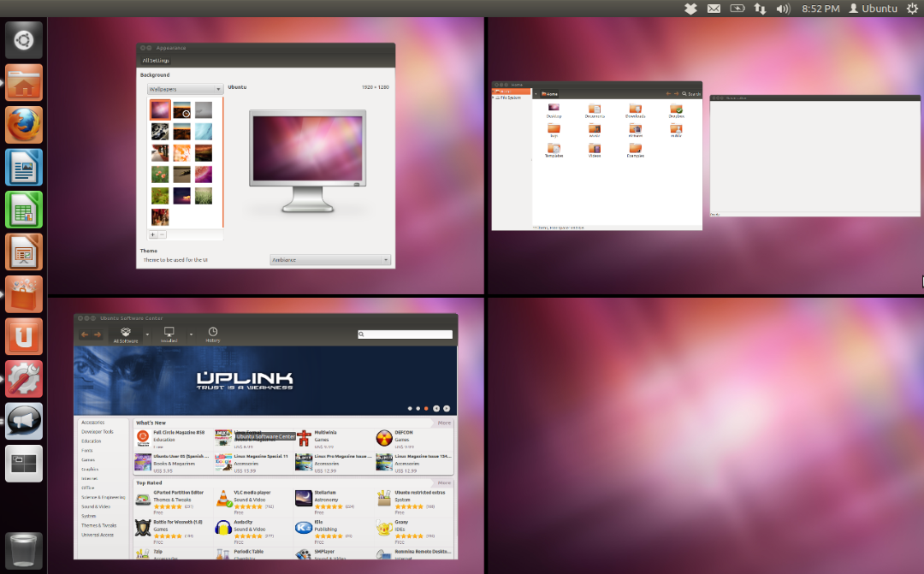The width and height of the screenshot is (924, 574).
Task: Open the Wallpapers dropdown
Action: pos(185,89)
